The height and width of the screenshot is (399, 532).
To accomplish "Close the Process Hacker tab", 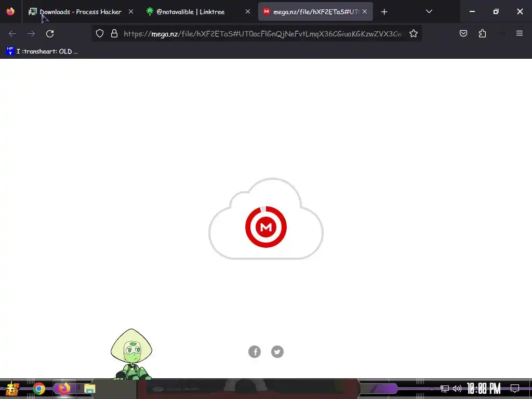I will click(x=131, y=11).
